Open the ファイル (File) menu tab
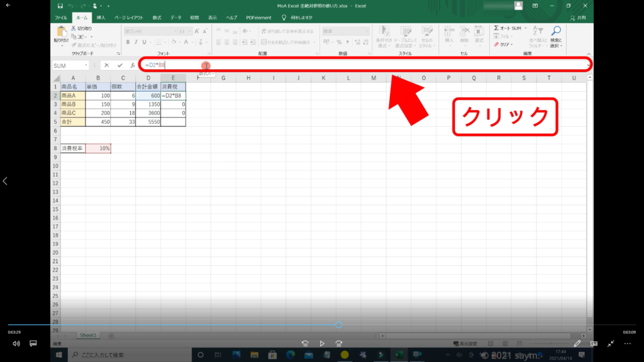The height and width of the screenshot is (362, 644). [x=61, y=18]
